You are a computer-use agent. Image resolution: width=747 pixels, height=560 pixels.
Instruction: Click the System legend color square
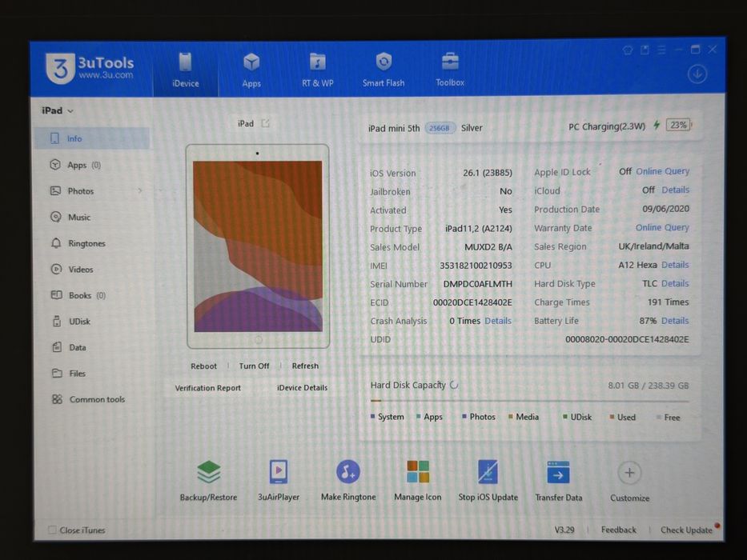click(372, 417)
